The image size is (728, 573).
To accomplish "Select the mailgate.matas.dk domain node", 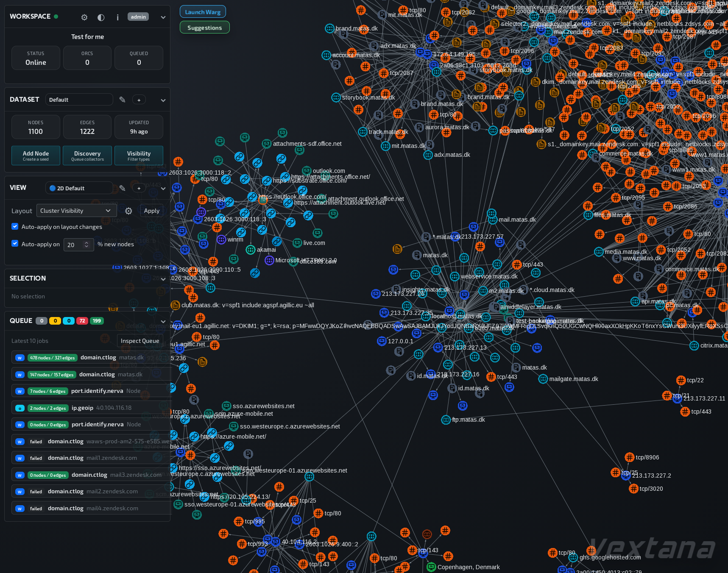I will tap(543, 379).
